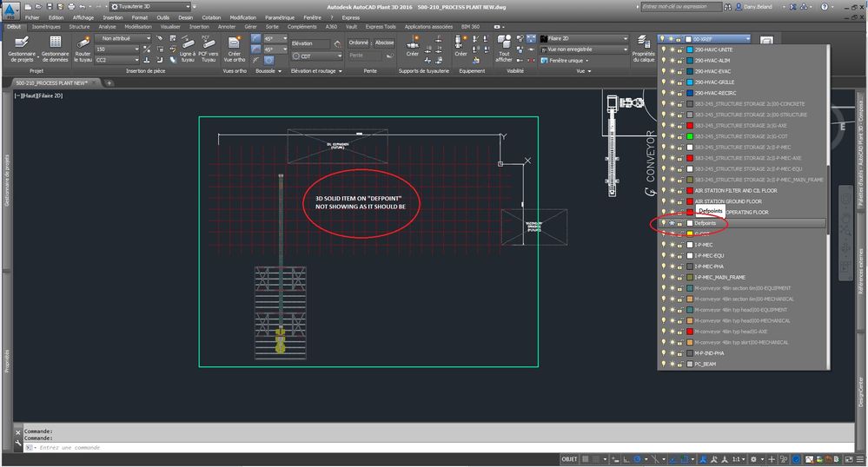Open Gestionnaire de données
Viewport: 868px width, 467px height.
point(56,49)
